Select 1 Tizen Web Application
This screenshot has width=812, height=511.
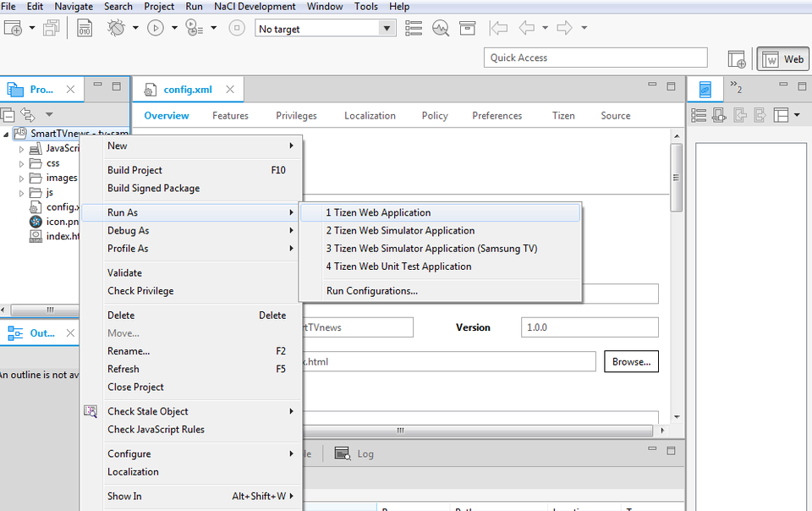click(378, 212)
